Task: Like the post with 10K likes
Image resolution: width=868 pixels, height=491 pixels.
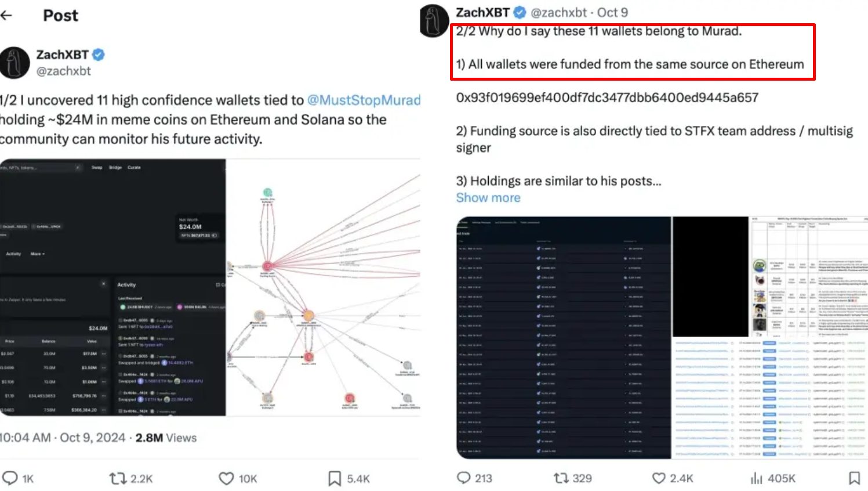Action: (226, 478)
